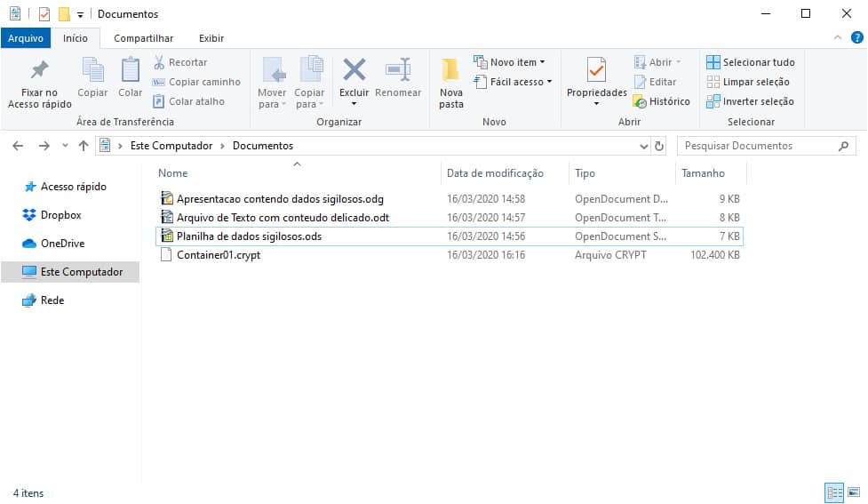Click the Arquivo CRYPT type cell
The width and height of the screenshot is (868, 504).
point(610,255)
